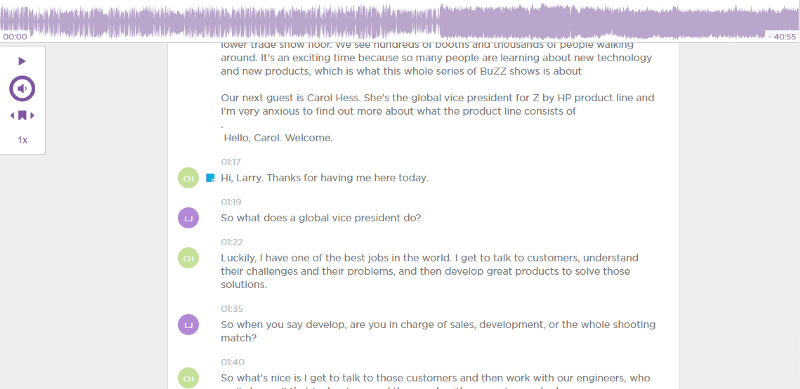Jump to next bookmark with right arrow

pyautogui.click(x=32, y=116)
